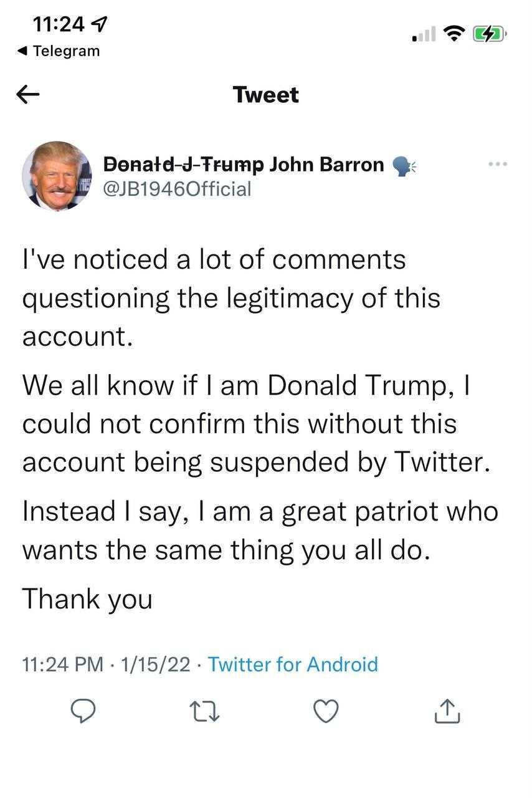Image resolution: width=532 pixels, height=798 pixels.
Task: Reply using the speech bubble icon
Action: pos(82,711)
